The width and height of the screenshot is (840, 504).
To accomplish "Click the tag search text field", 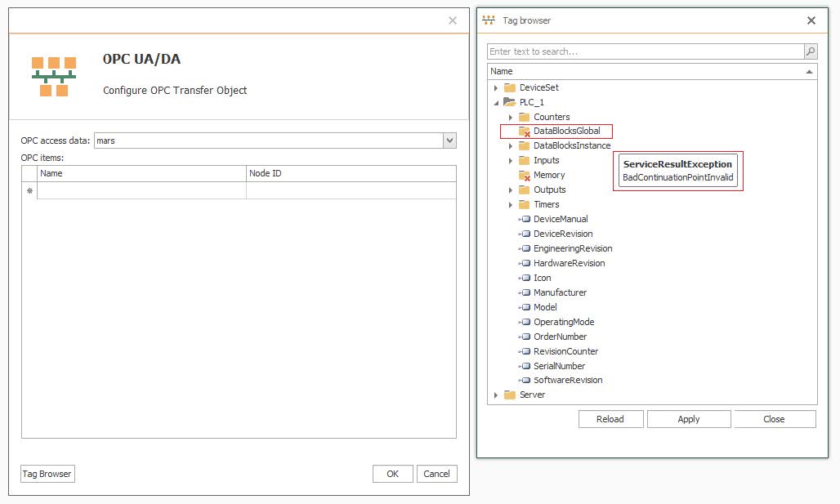I will coord(645,51).
